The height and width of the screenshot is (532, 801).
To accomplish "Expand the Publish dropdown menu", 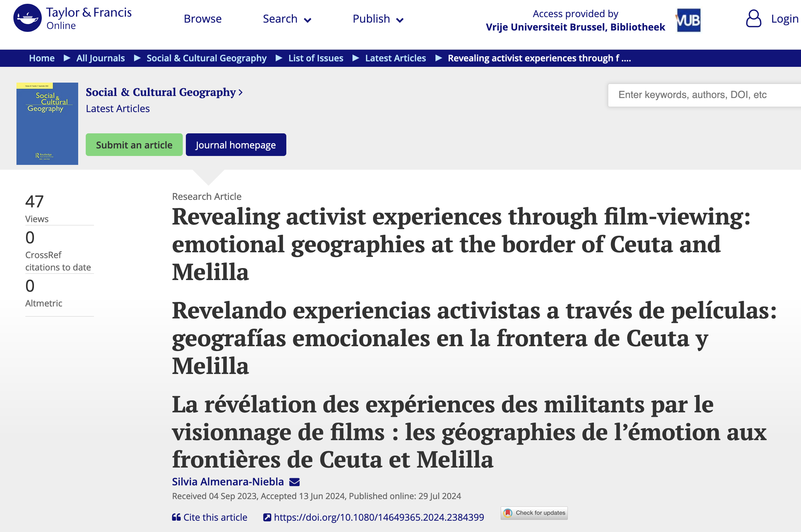I will point(378,19).
